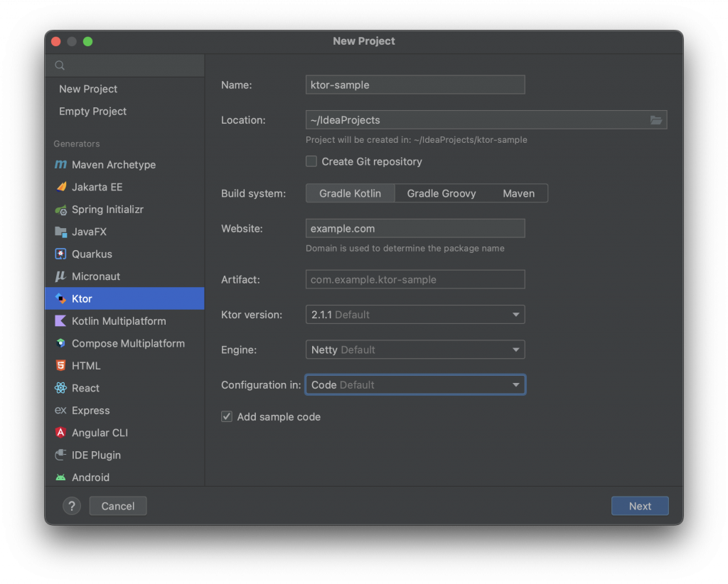
Task: Switch build system to Maven
Action: click(x=518, y=193)
